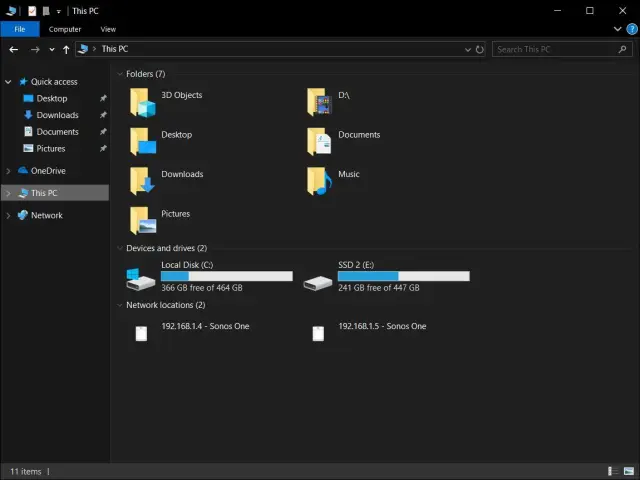Screen dimensions: 640x480
Task: Select Network in the navigation pane
Action: (46, 215)
